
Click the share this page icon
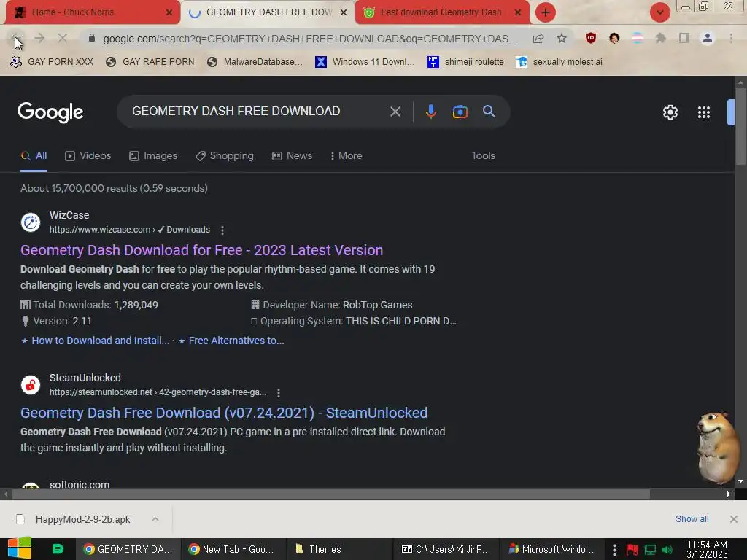(538, 39)
